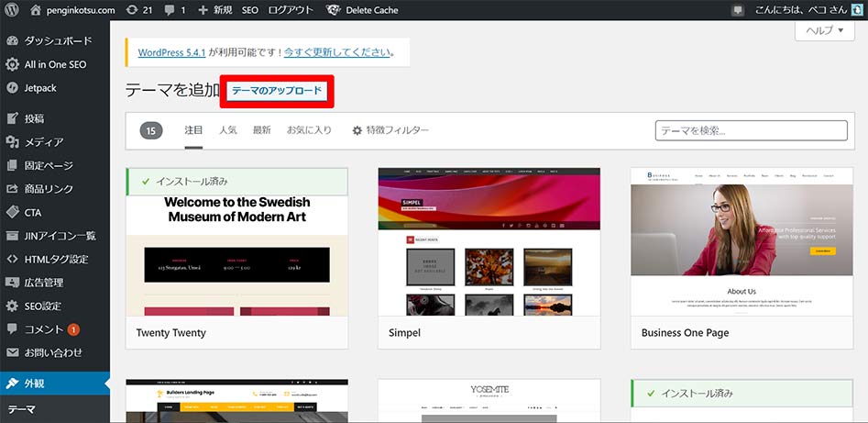Visit site penginkotsu.com from admin bar
The width and height of the screenshot is (868, 423).
73,10
